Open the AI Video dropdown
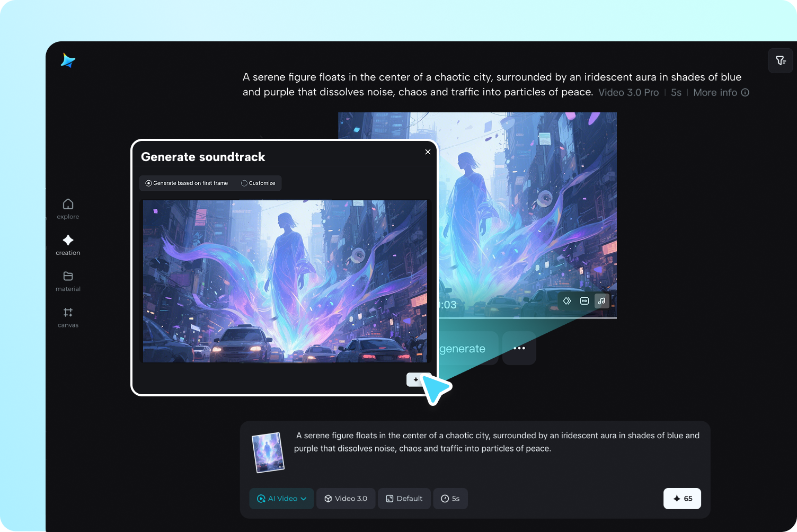This screenshot has width=797, height=532. click(x=281, y=499)
